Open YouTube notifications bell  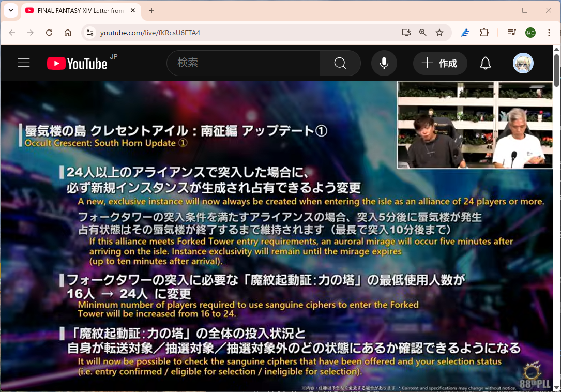point(485,63)
